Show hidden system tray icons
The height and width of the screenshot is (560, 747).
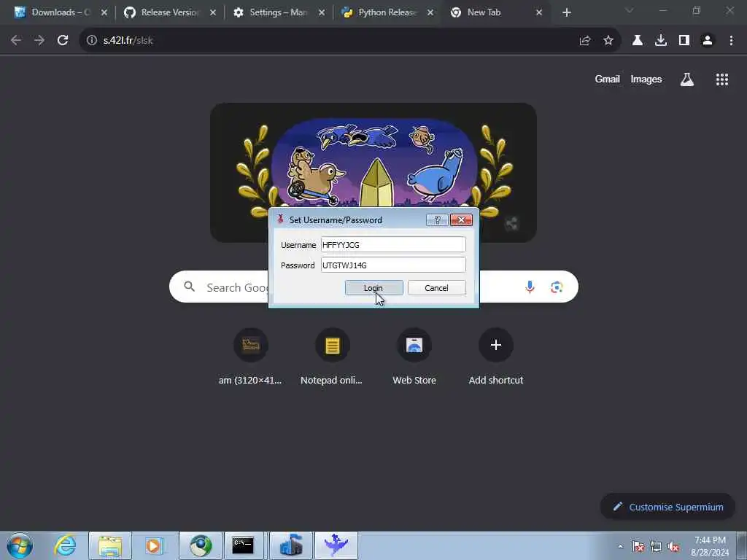(620, 546)
